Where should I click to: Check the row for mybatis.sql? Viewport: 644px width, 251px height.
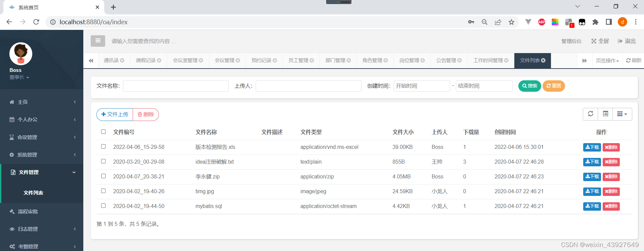[x=103, y=206]
